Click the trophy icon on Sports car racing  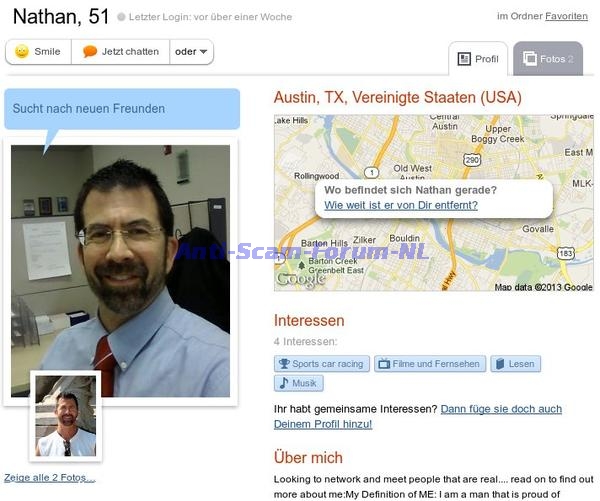click(x=284, y=364)
